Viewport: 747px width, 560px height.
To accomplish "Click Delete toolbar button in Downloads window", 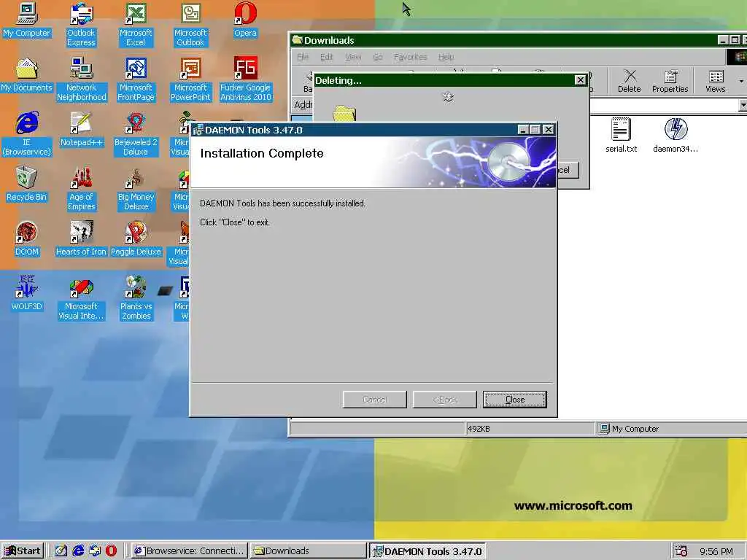I will click(x=630, y=81).
